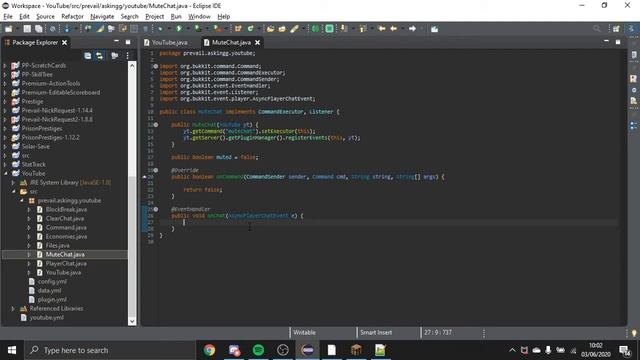Screen dimensions: 640x360
Task: Close the MuteChat.java editor tab
Action: coord(258,42)
